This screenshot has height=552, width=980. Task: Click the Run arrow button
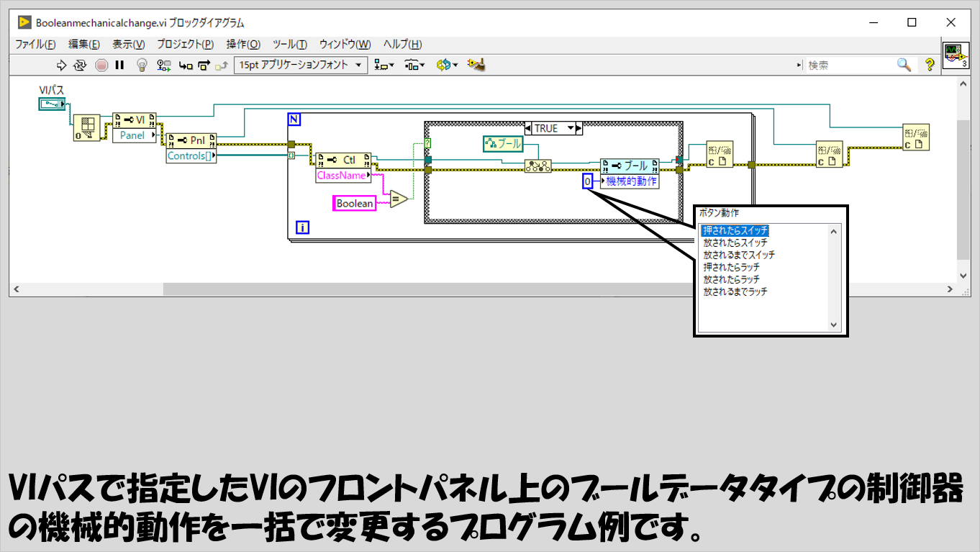[x=61, y=65]
